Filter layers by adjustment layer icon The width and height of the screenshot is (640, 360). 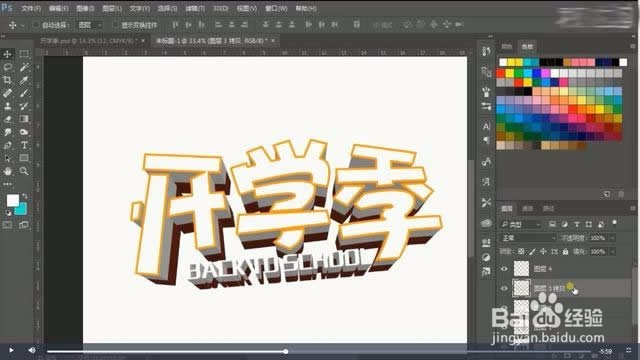point(564,224)
